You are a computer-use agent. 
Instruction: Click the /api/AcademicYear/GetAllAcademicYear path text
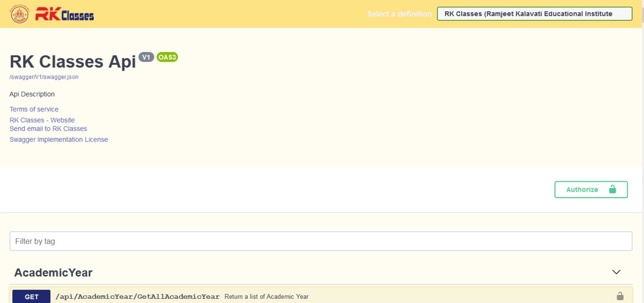coord(137,297)
